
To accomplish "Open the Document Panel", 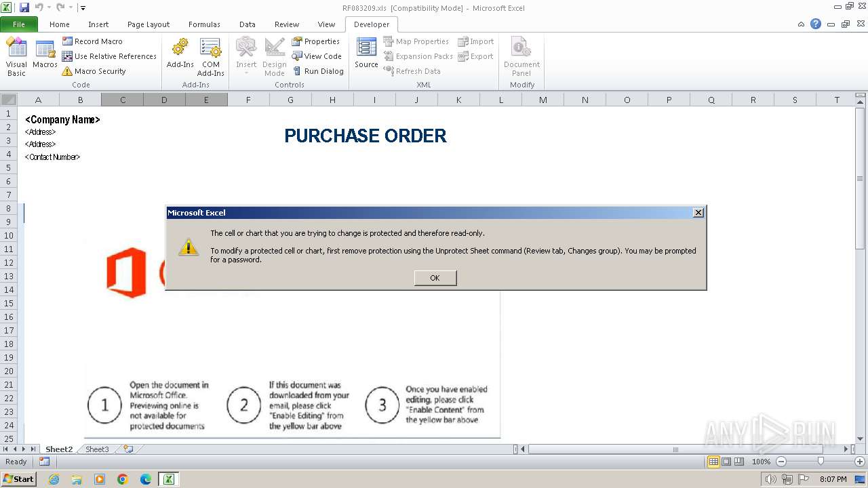I will click(x=522, y=57).
